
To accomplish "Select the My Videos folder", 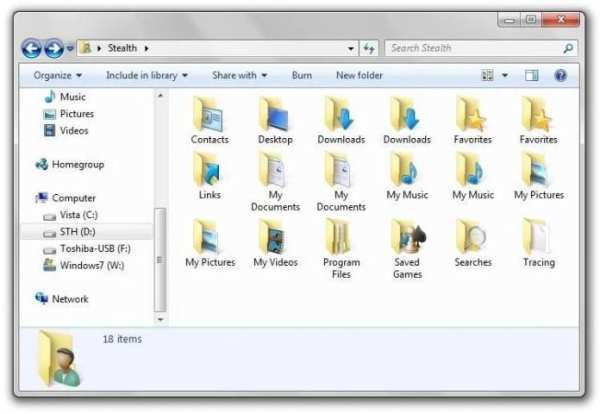I will click(x=276, y=243).
